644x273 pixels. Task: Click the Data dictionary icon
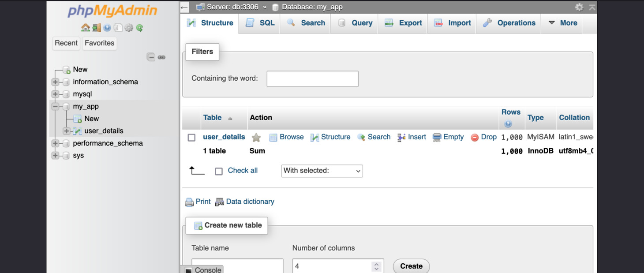[220, 202]
